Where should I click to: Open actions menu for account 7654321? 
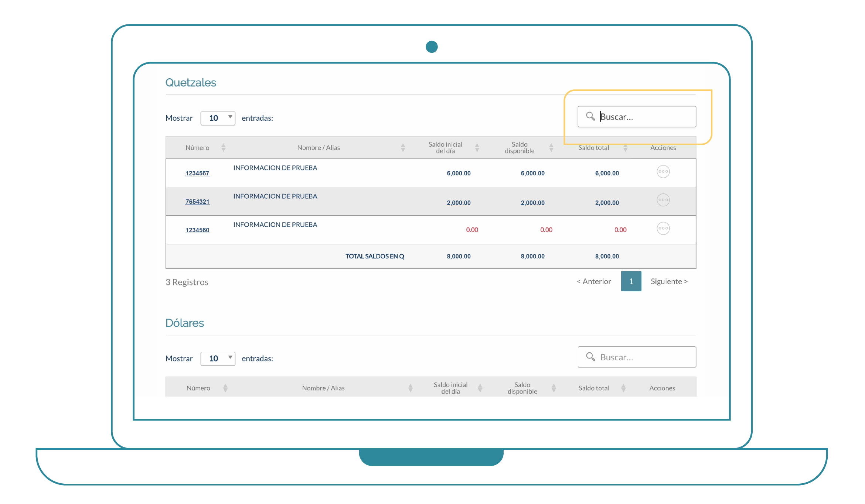coord(663,200)
